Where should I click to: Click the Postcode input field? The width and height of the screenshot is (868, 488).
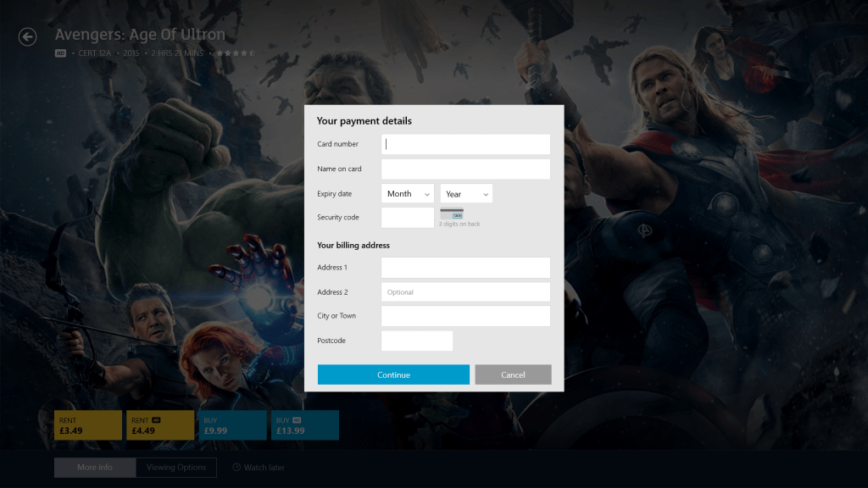[417, 341]
